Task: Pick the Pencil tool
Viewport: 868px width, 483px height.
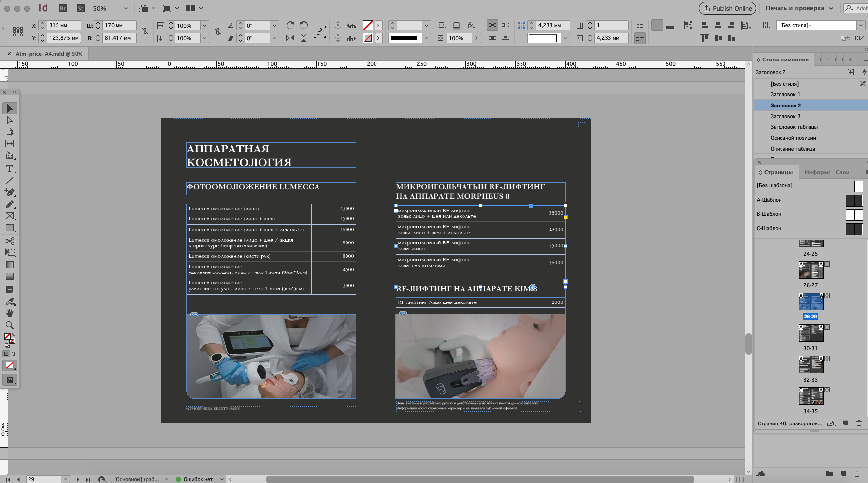Action: click(x=10, y=204)
